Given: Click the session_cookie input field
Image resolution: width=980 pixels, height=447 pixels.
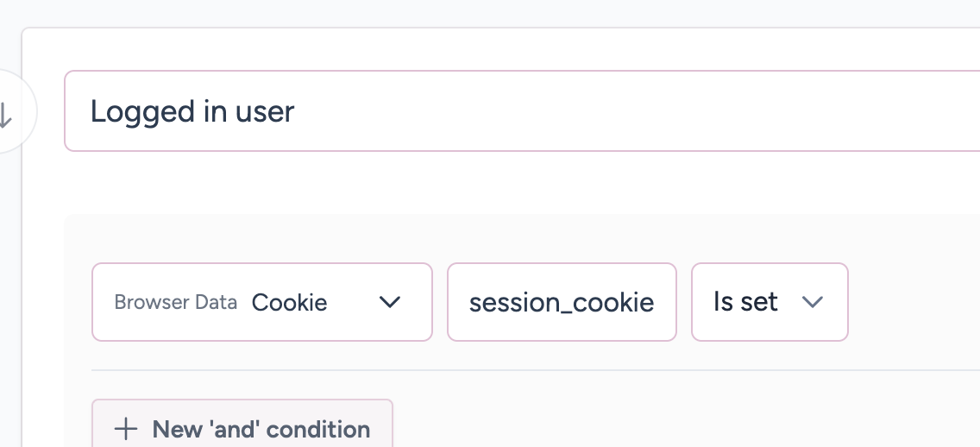Looking at the screenshot, I should (561, 302).
